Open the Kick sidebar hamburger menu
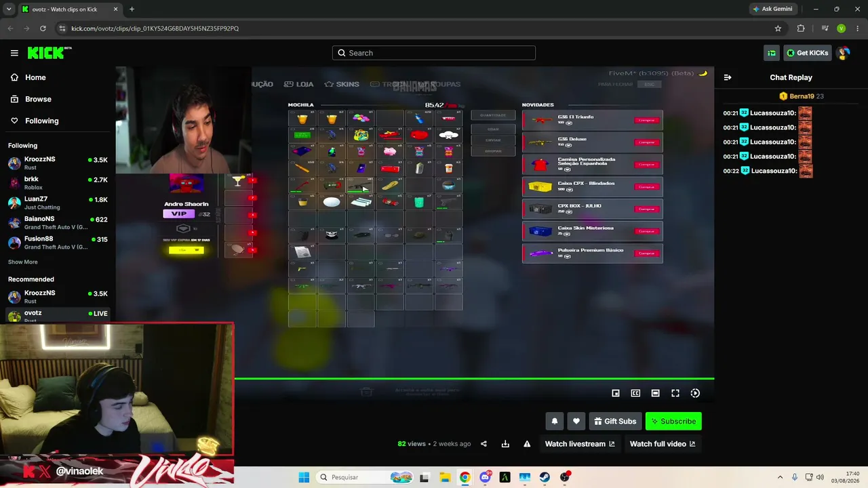868x488 pixels. [14, 53]
